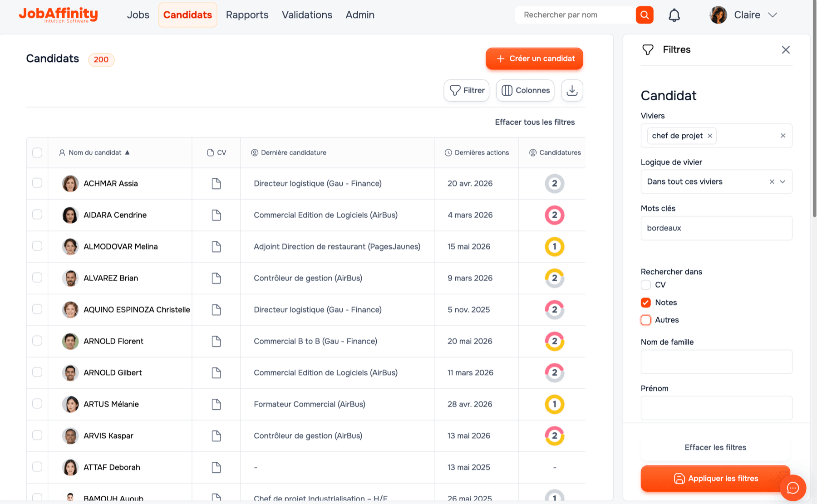Image resolution: width=817 pixels, height=504 pixels.
Task: Open the Validations menu
Action: 307,15
